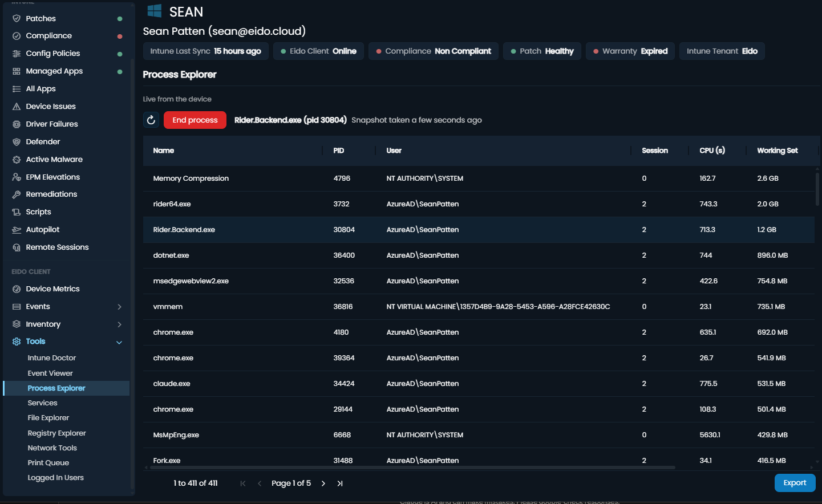The width and height of the screenshot is (822, 504).
Task: Click the Managed Apps grid icon
Action: pos(17,71)
